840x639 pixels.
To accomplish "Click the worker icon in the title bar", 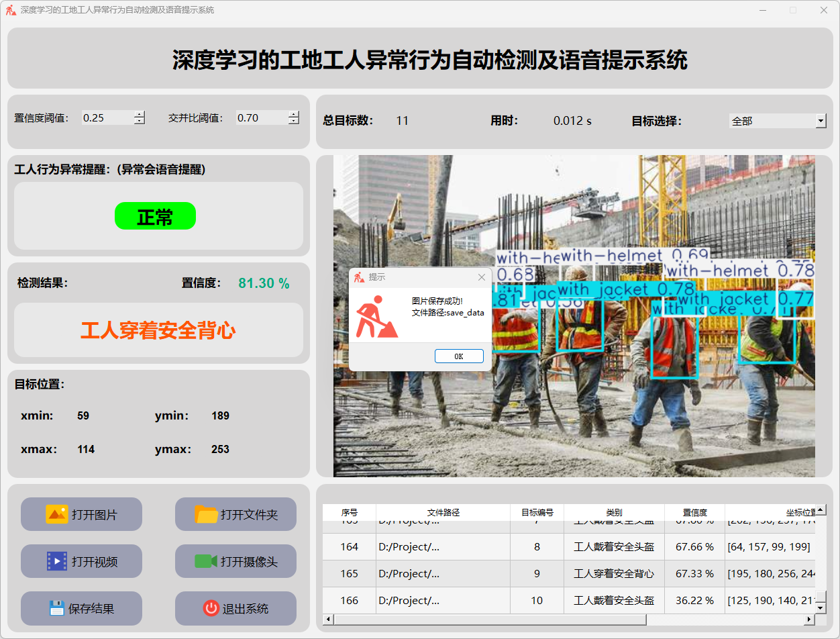I will tap(11, 10).
